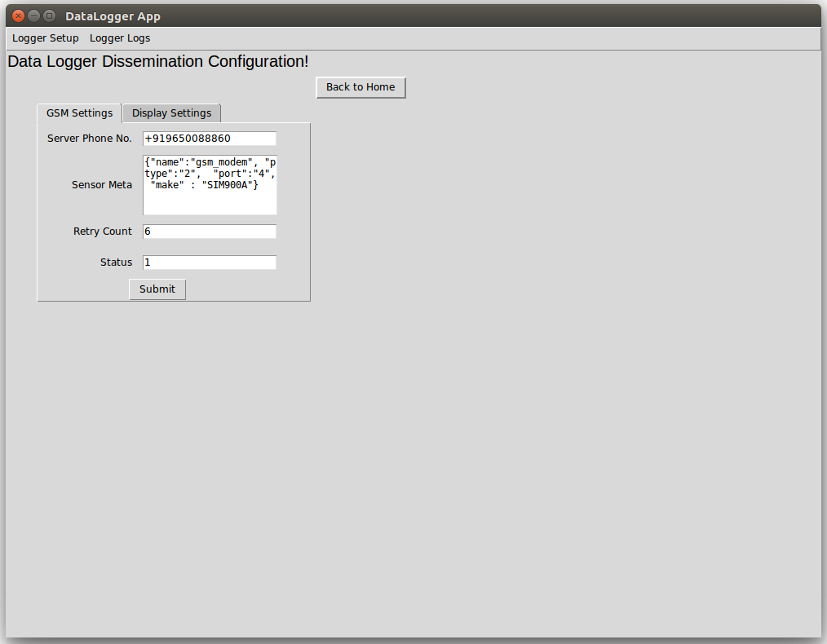Focus the Server Phone No. input field
This screenshot has height=644, width=827.
210,139
